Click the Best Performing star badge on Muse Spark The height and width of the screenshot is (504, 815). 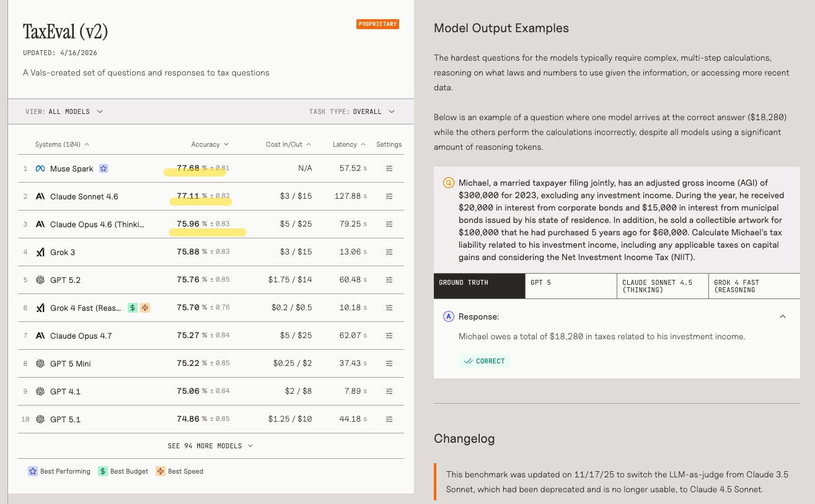[104, 168]
